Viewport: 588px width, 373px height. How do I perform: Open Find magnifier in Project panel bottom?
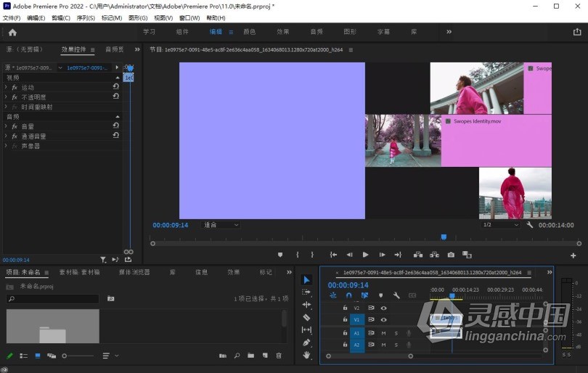tap(237, 356)
